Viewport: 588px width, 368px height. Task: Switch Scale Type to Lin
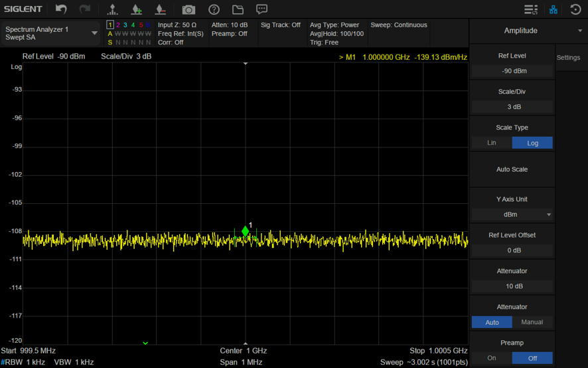(492, 143)
